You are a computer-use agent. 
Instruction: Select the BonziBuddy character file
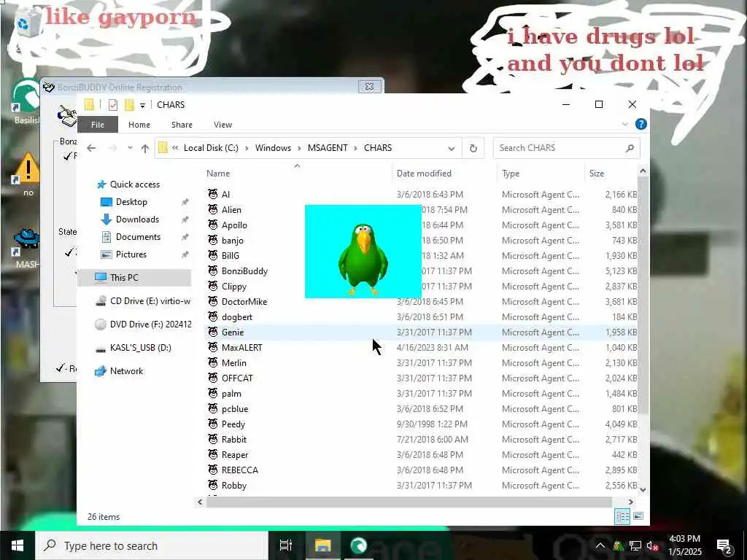tap(238, 271)
